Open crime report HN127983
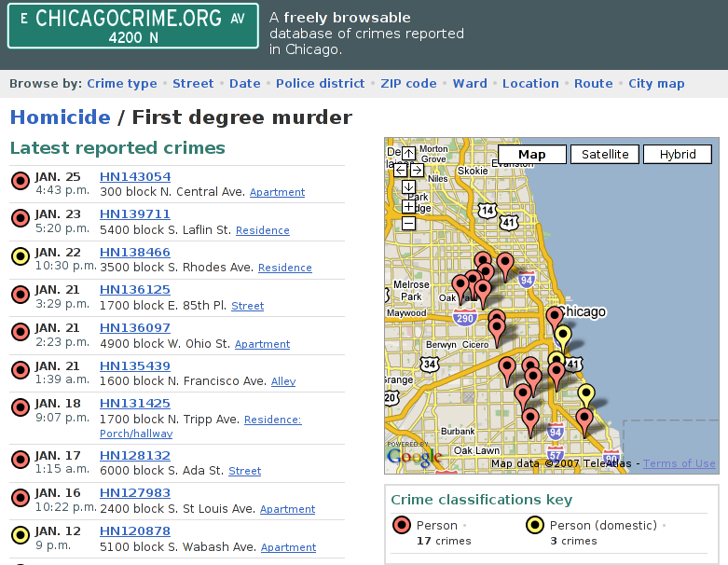The width and height of the screenshot is (728, 565). tap(135, 493)
